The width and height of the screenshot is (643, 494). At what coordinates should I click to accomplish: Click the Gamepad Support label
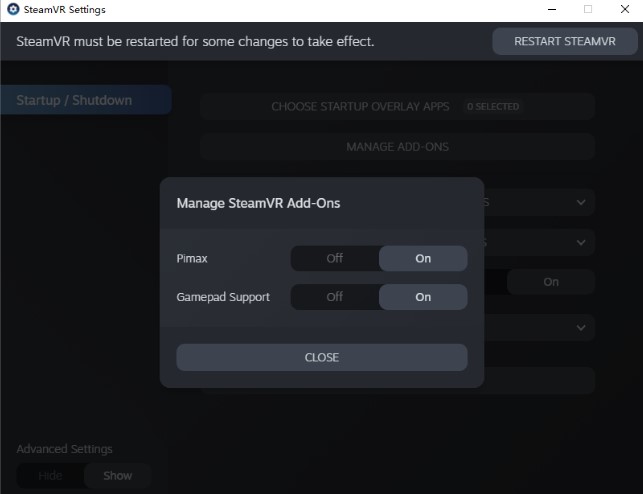(x=223, y=297)
